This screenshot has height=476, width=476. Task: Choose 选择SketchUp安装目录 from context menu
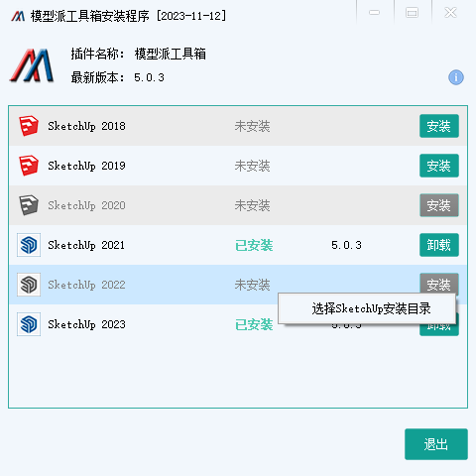click(367, 308)
